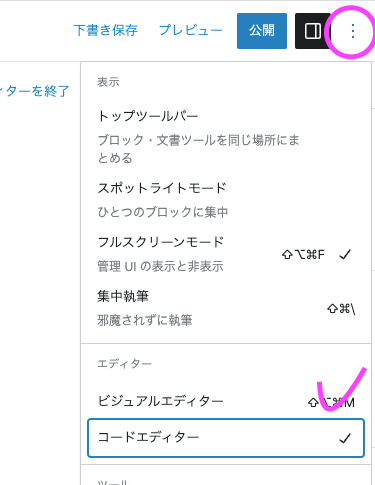Click checkmark beside コードエディター

point(345,438)
